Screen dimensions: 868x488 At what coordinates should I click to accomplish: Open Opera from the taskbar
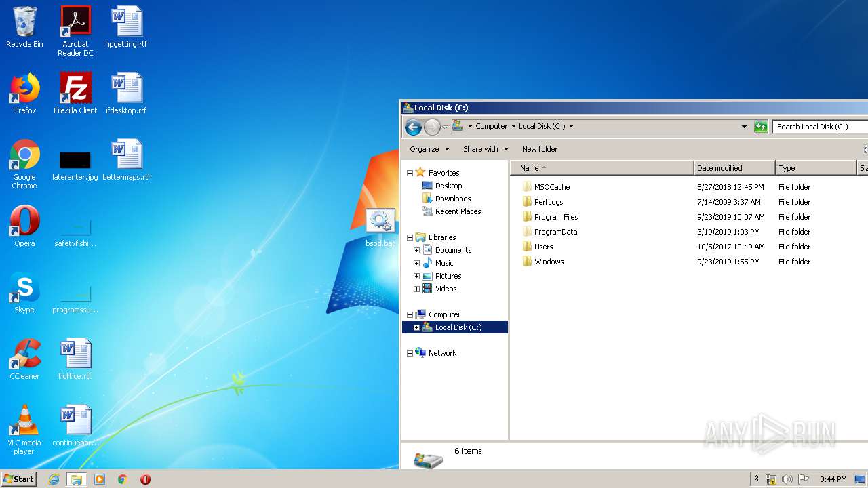point(145,479)
